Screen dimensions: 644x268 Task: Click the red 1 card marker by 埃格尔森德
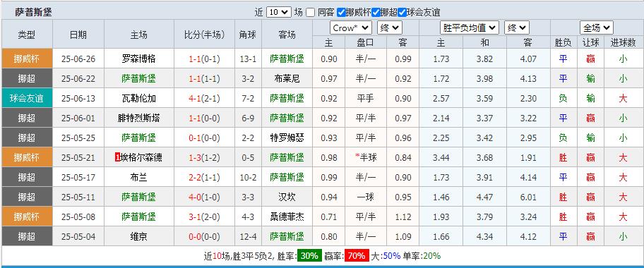pyautogui.click(x=118, y=157)
